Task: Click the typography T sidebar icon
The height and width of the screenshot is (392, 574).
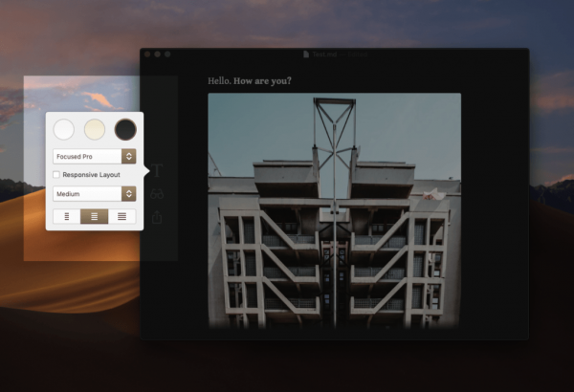Action: point(157,170)
